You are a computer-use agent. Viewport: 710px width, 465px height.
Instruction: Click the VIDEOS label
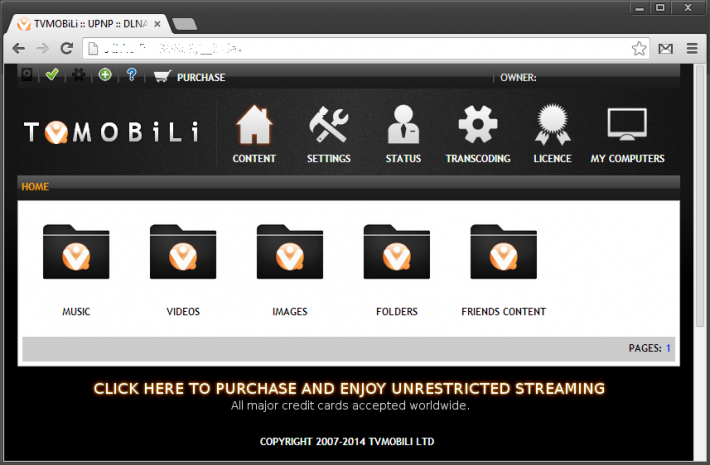point(183,312)
